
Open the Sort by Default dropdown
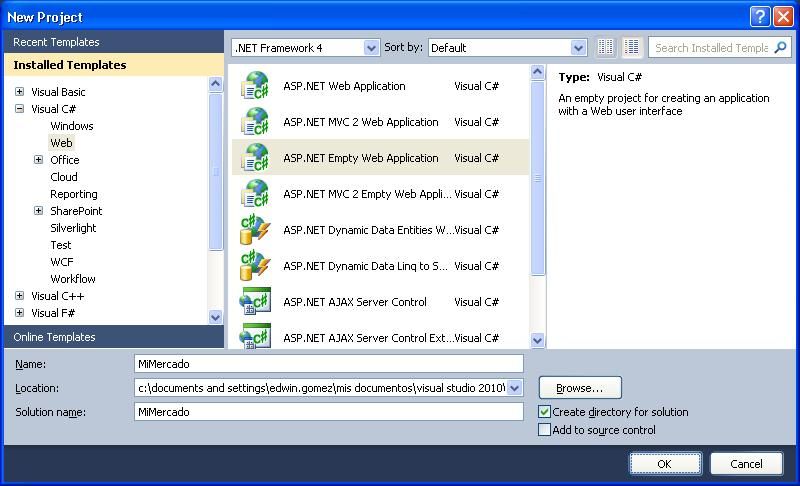click(x=578, y=48)
